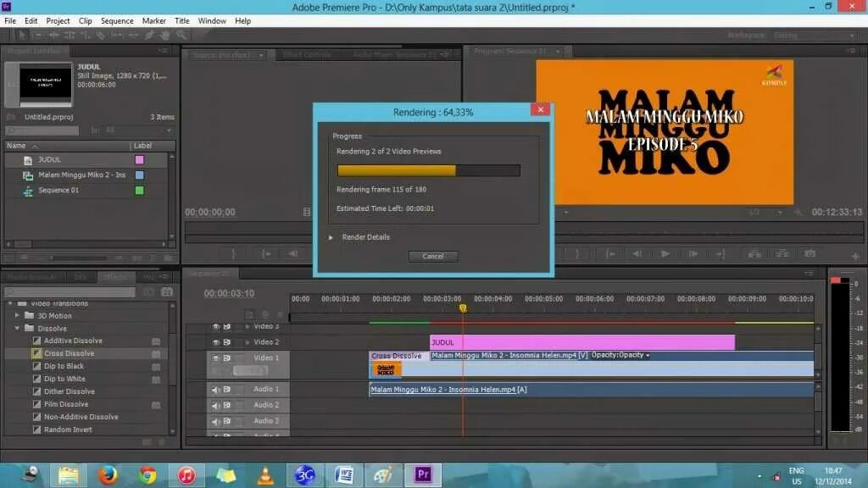The height and width of the screenshot is (488, 868).
Task: Select JUDUL clip on Video 2 timeline
Action: 582,342
